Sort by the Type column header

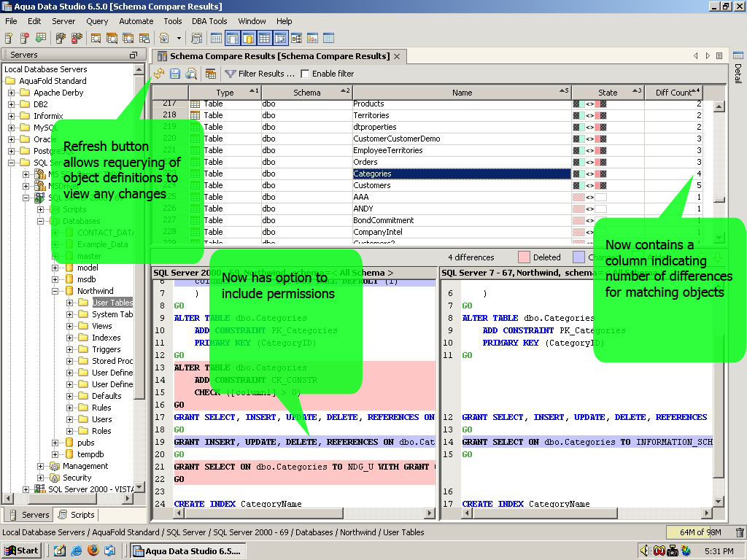coord(225,93)
